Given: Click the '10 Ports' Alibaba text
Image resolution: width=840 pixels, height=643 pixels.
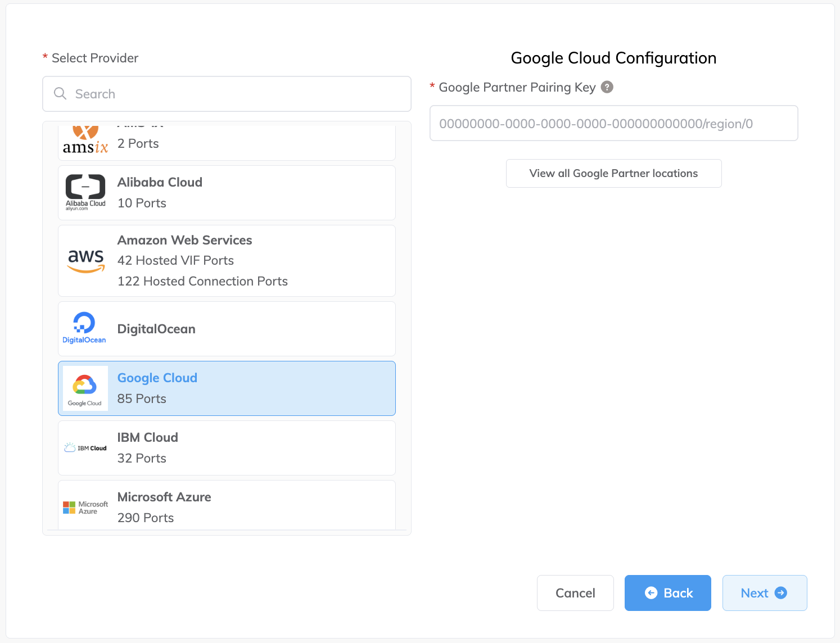Looking at the screenshot, I should point(142,203).
